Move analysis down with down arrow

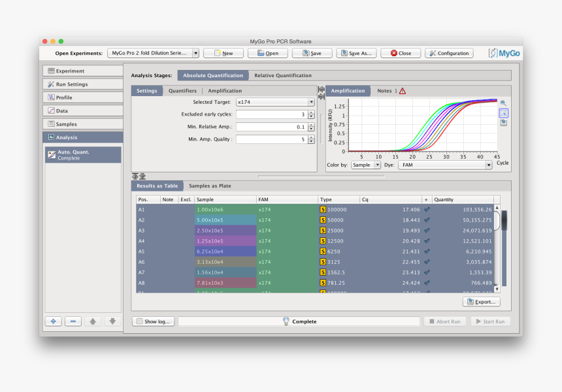pos(112,321)
